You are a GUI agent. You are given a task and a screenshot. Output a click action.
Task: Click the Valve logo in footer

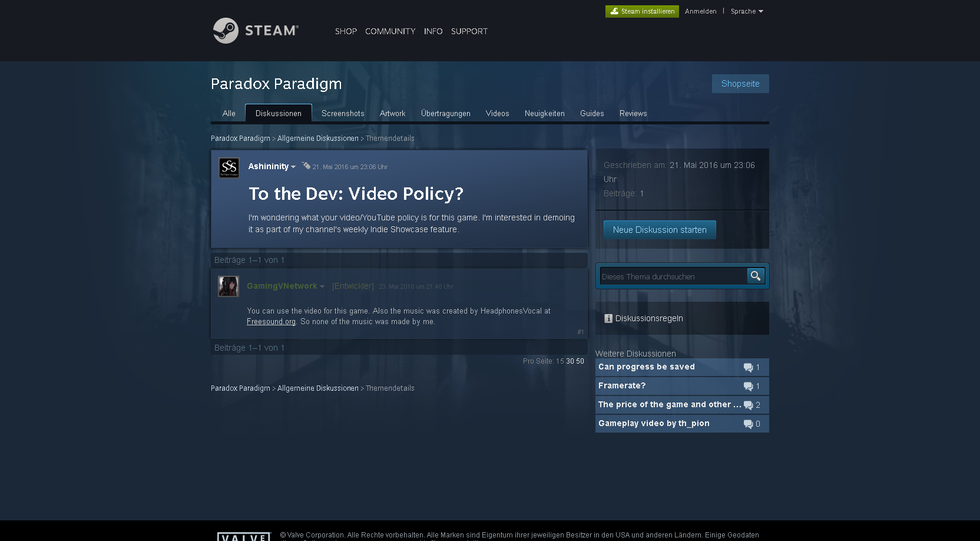tap(244, 536)
